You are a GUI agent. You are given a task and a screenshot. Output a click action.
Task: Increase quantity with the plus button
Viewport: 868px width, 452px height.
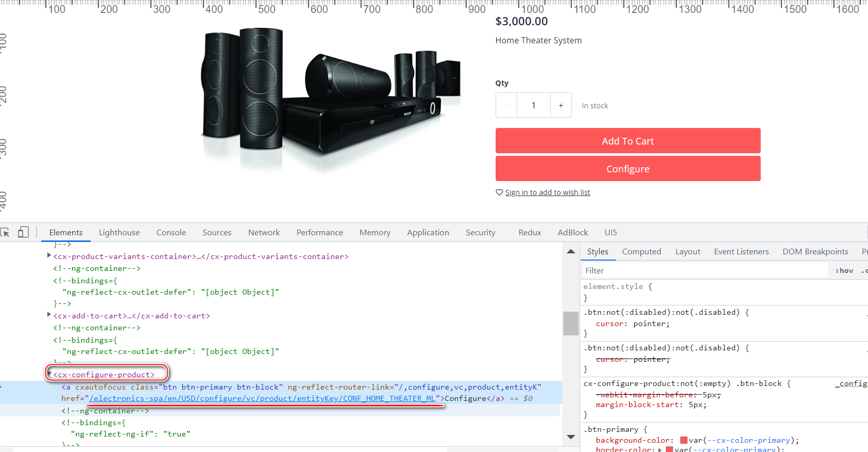point(561,105)
